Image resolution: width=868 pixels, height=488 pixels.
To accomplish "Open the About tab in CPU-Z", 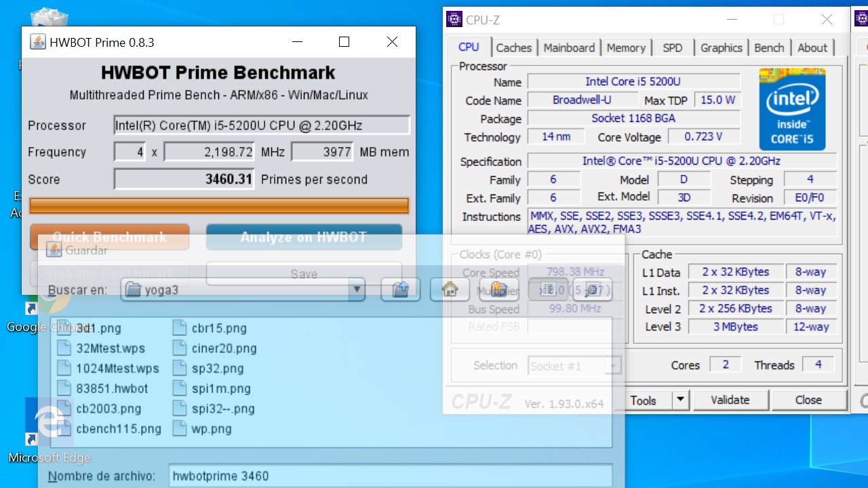I will point(812,47).
